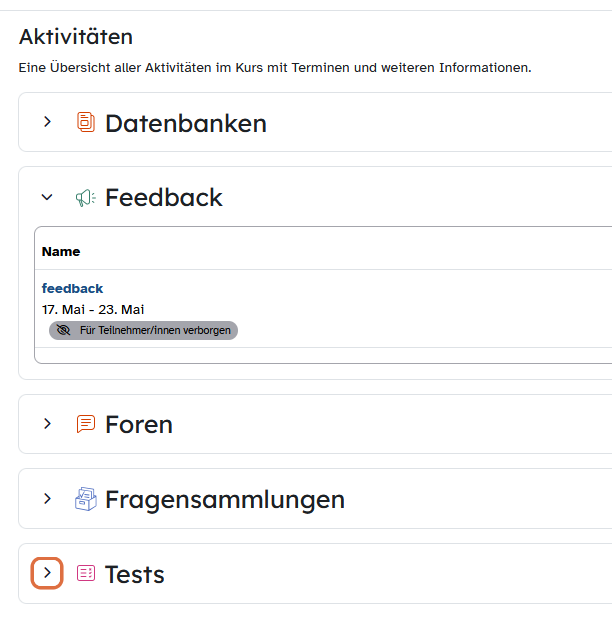Collapse the Feedback section using its chevron
This screenshot has height=630, width=612.
47,197
